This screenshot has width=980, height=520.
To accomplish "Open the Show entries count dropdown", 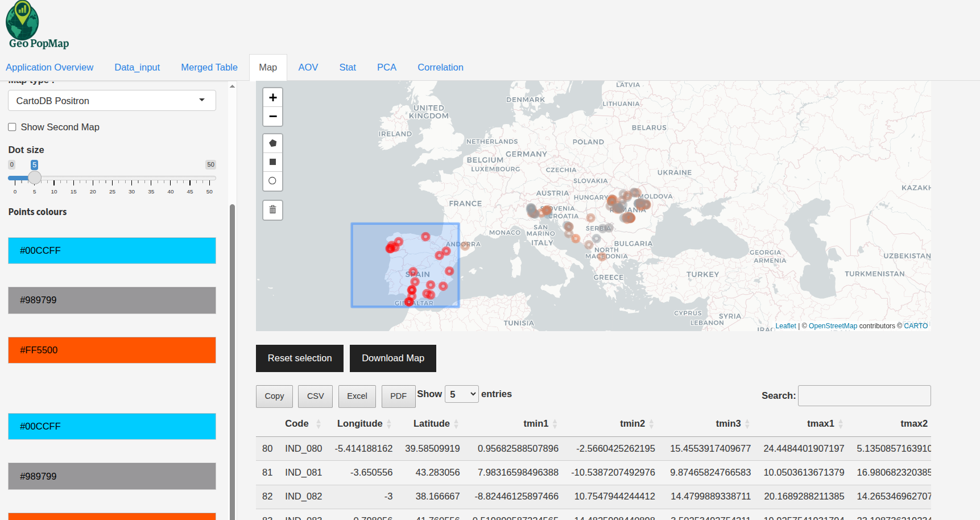I will pyautogui.click(x=462, y=394).
